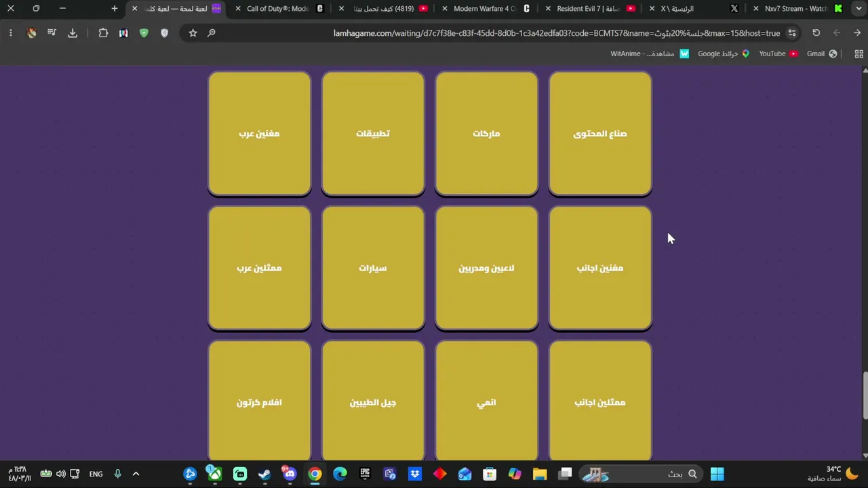Switch to Resident Evil 7 tab
868x488 pixels.
(589, 8)
